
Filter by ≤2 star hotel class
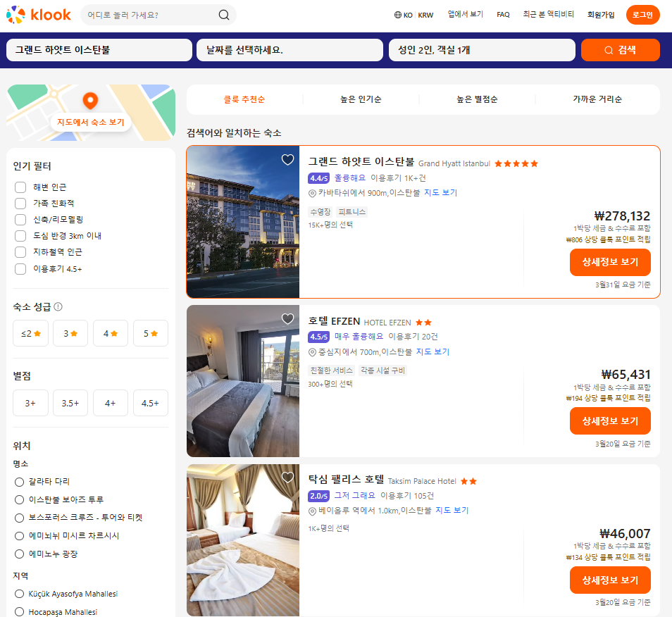[x=30, y=333]
